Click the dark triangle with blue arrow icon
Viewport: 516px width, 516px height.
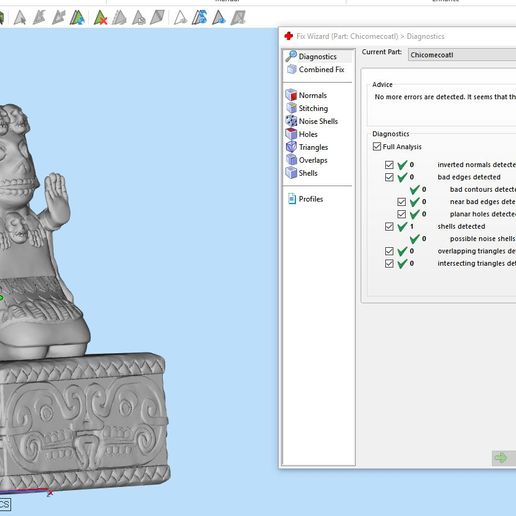point(219,17)
